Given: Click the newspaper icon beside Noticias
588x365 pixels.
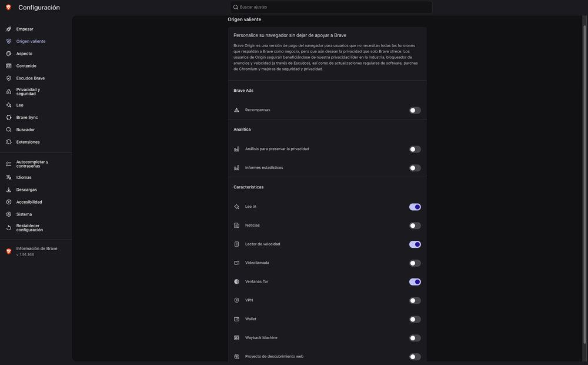Looking at the screenshot, I should [x=236, y=225].
